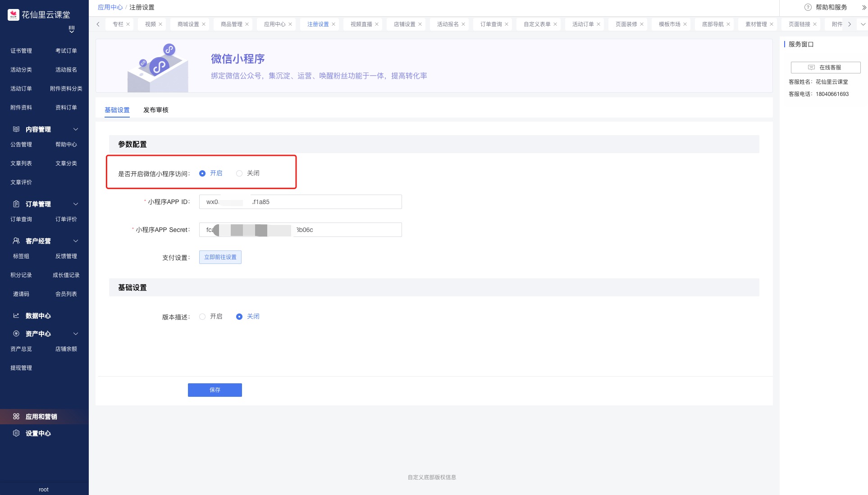868x495 pixels.
Task: Collapse the 资产中心 menu chevron
Action: pyautogui.click(x=76, y=334)
